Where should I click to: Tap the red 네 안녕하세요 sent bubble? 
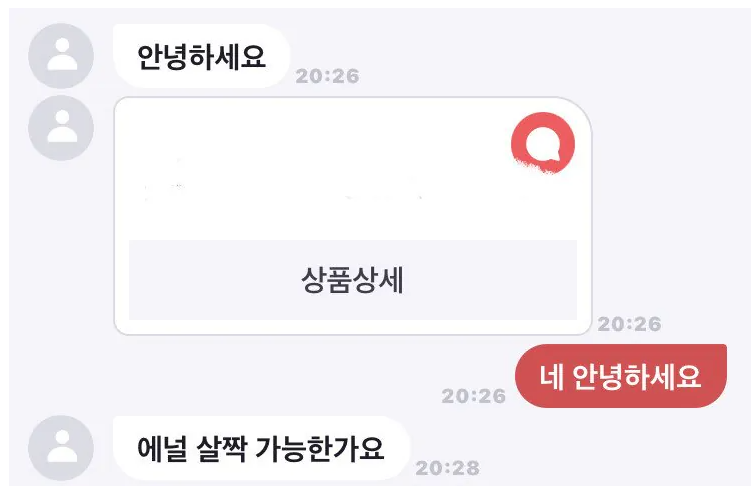click(621, 376)
